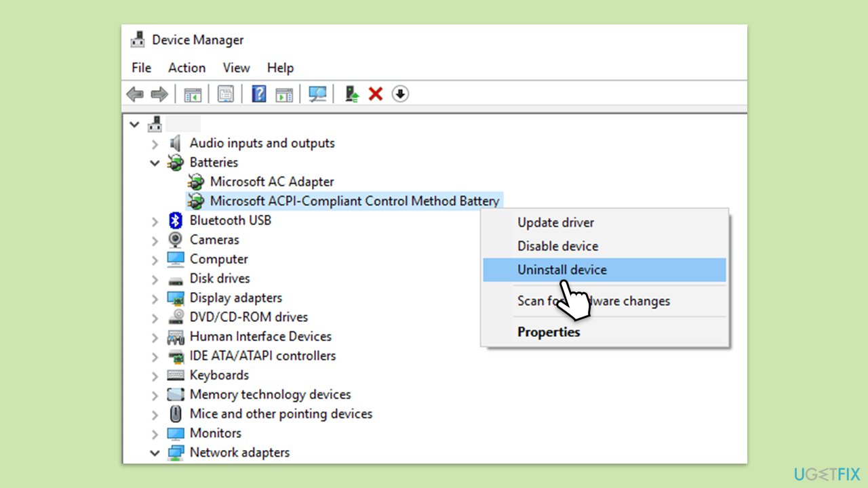Click the Cameras webcam icon
Screen dimensions: 868x488
point(176,240)
